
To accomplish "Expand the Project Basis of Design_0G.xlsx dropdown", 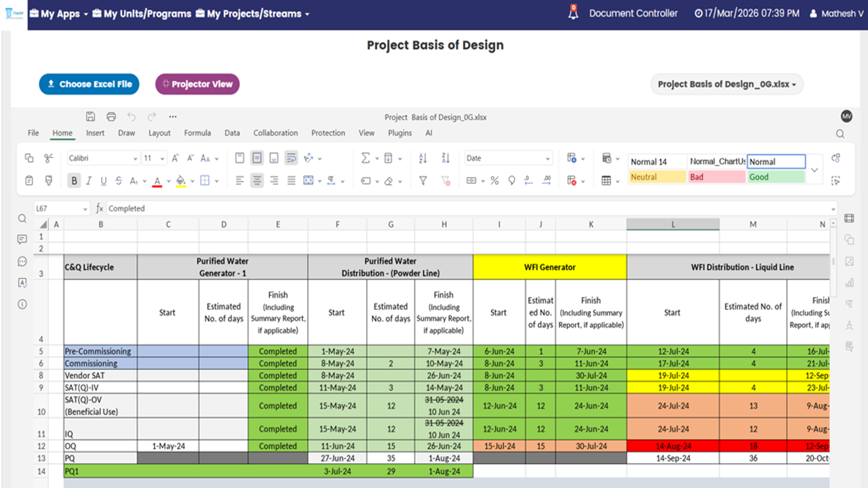I will 726,84.
